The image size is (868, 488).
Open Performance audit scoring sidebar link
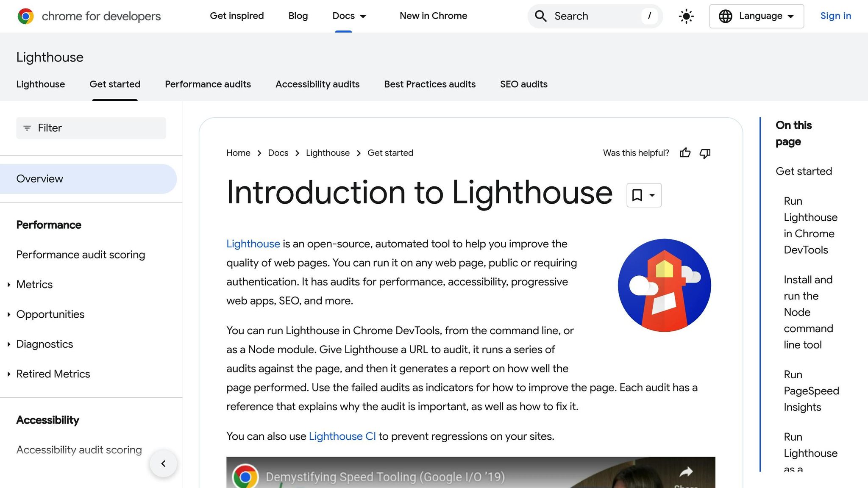click(x=81, y=255)
